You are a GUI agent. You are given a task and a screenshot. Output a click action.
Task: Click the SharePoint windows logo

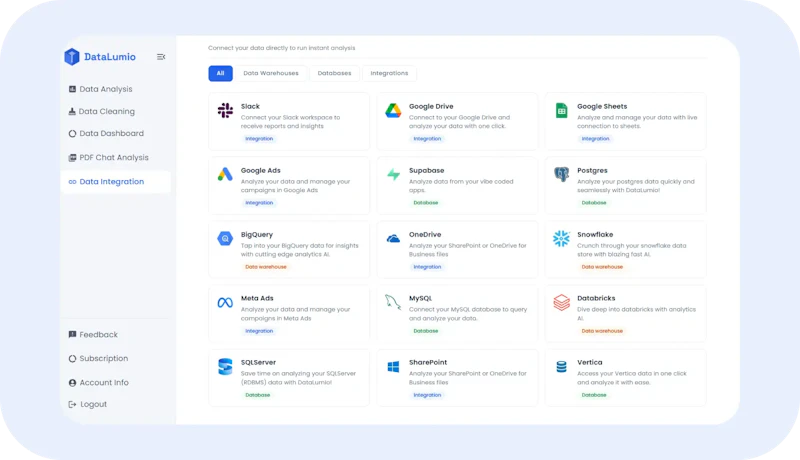(x=393, y=367)
